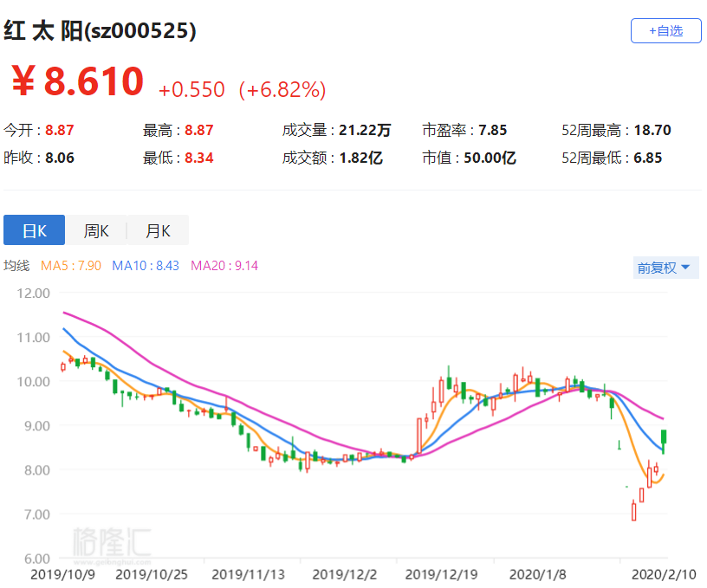Click the 最高 high price 8.87

click(199, 130)
